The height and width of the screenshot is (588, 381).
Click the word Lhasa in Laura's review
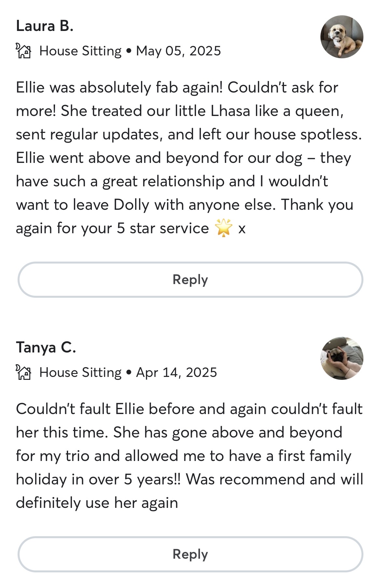pos(230,111)
